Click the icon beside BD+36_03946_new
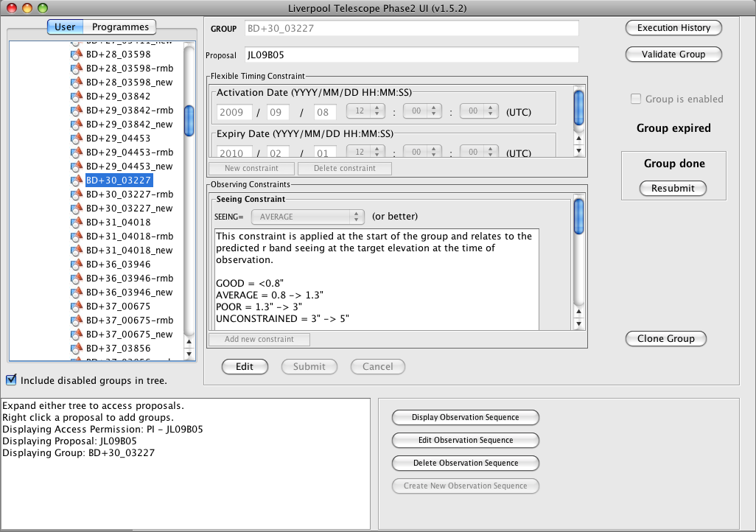756x532 pixels. click(76, 292)
